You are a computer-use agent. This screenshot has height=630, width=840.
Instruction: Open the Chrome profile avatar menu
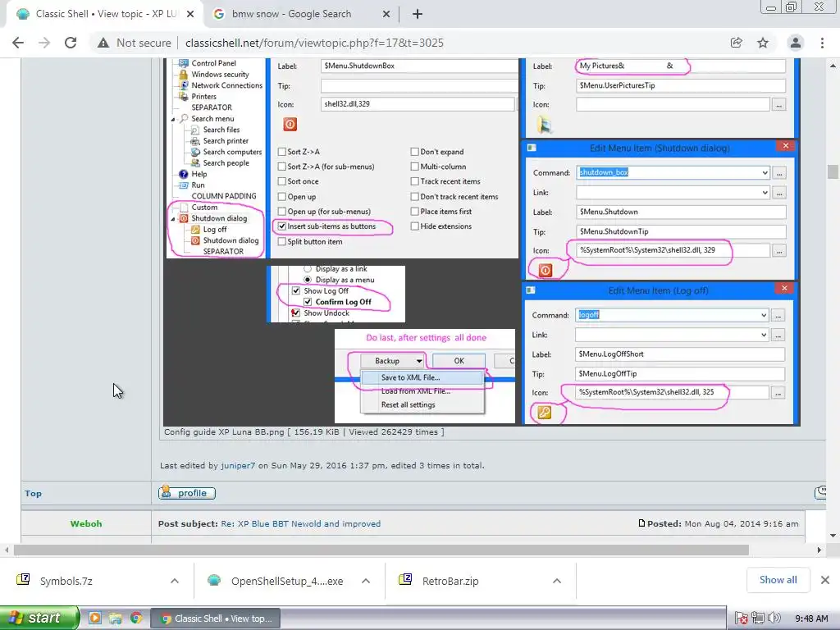tap(796, 43)
